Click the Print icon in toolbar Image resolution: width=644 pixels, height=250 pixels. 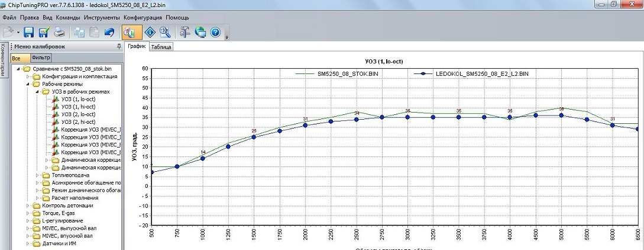pyautogui.click(x=59, y=32)
